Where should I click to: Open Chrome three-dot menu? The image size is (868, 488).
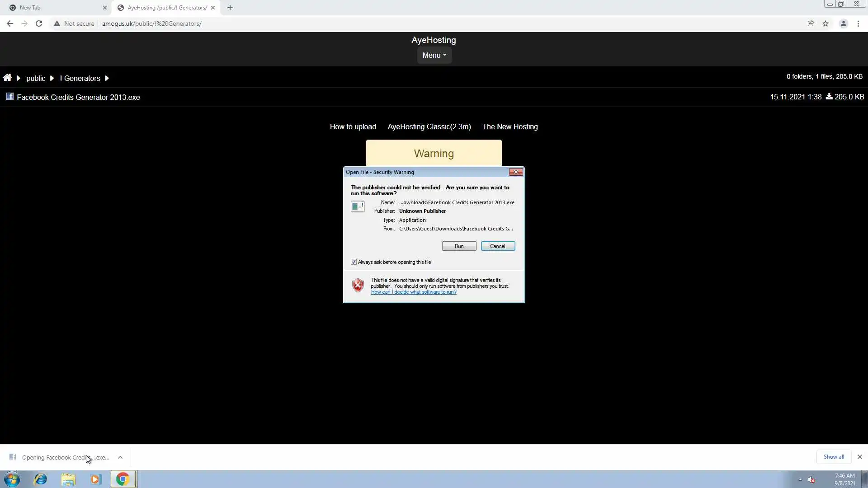click(858, 23)
